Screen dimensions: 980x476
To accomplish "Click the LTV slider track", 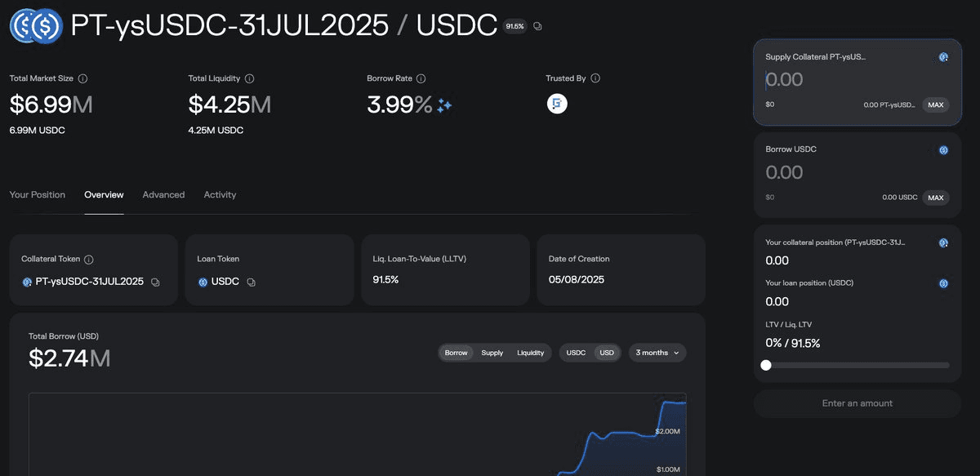I will click(857, 365).
